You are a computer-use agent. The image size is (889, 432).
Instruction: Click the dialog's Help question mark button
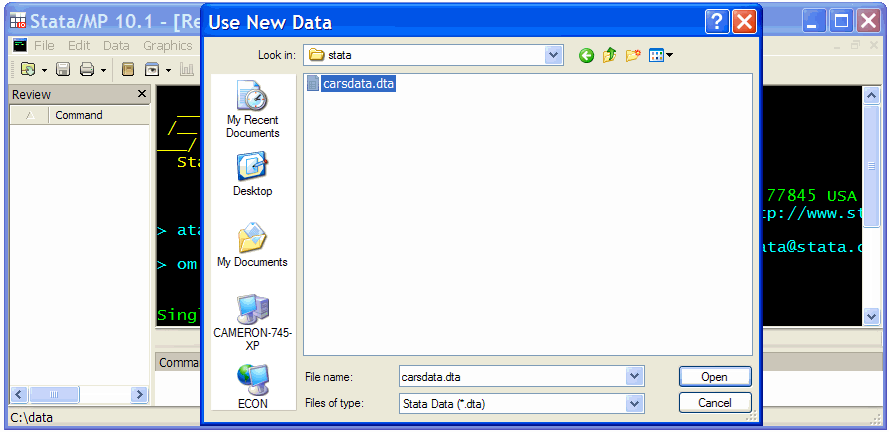click(x=716, y=22)
